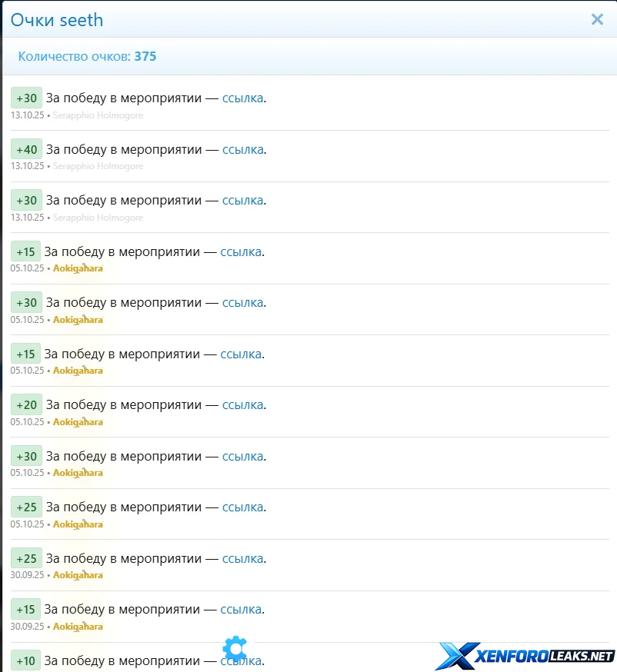Image resolution: width=617 pixels, height=672 pixels.
Task: Click the blue gear icon
Action: coord(235,648)
